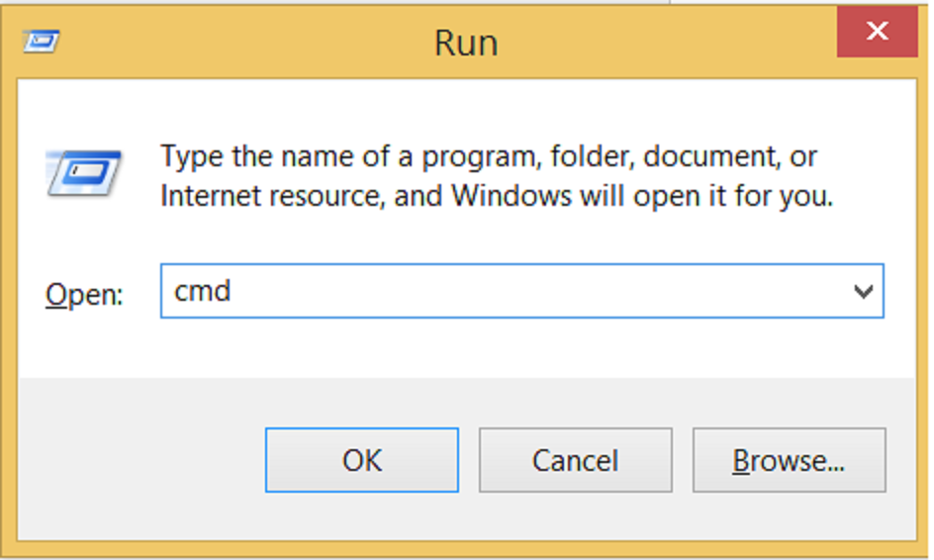
Task: Click the gray panel area left of OK
Action: coord(139,460)
